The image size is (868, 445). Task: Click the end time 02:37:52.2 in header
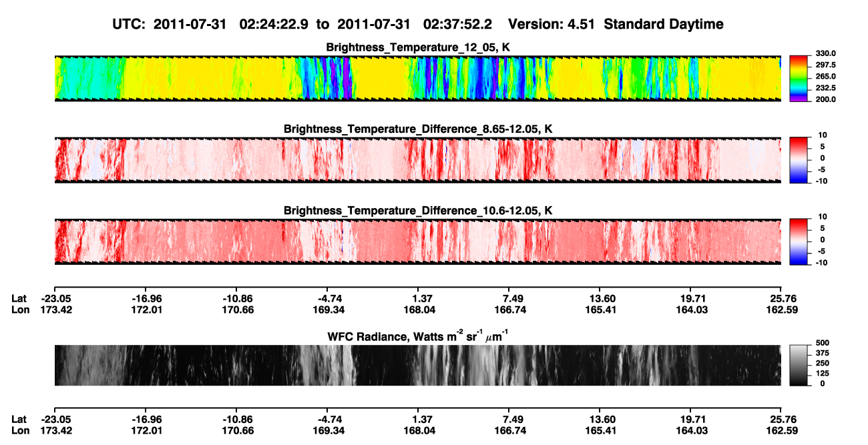458,25
